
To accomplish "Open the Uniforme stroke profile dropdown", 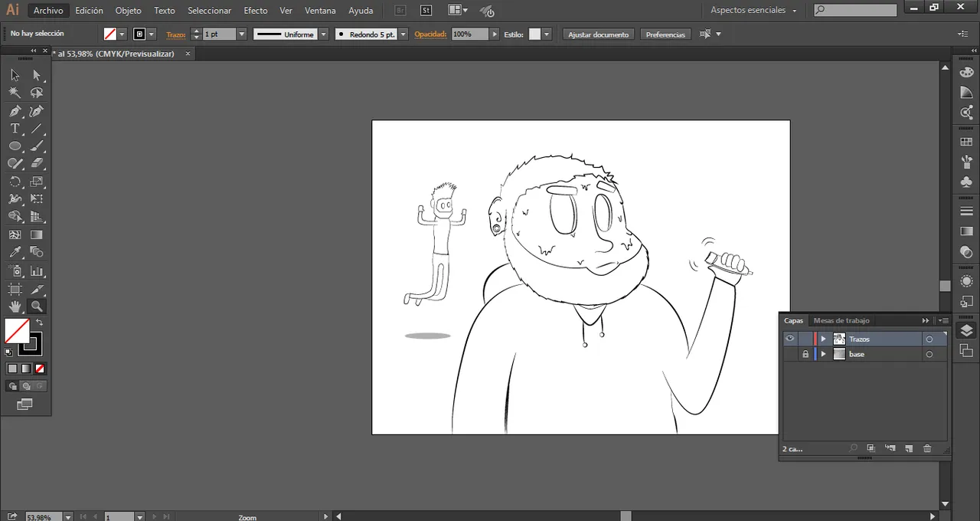I will [323, 34].
